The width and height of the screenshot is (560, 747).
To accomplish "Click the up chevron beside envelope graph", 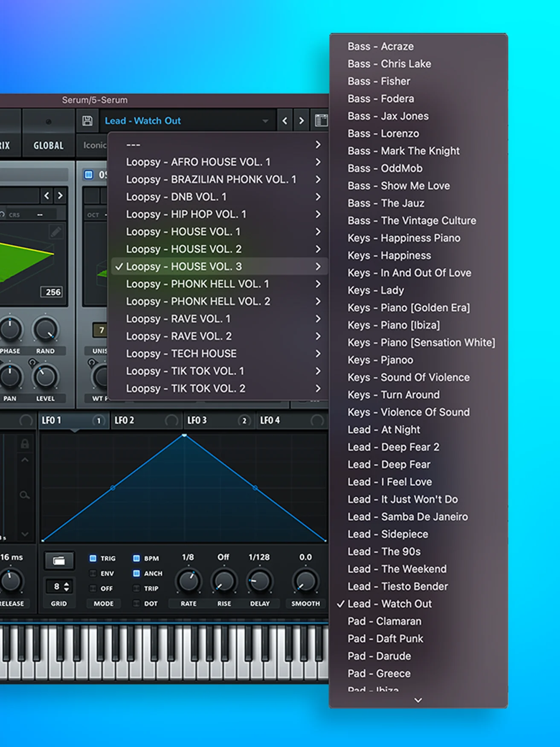I will click(x=25, y=460).
